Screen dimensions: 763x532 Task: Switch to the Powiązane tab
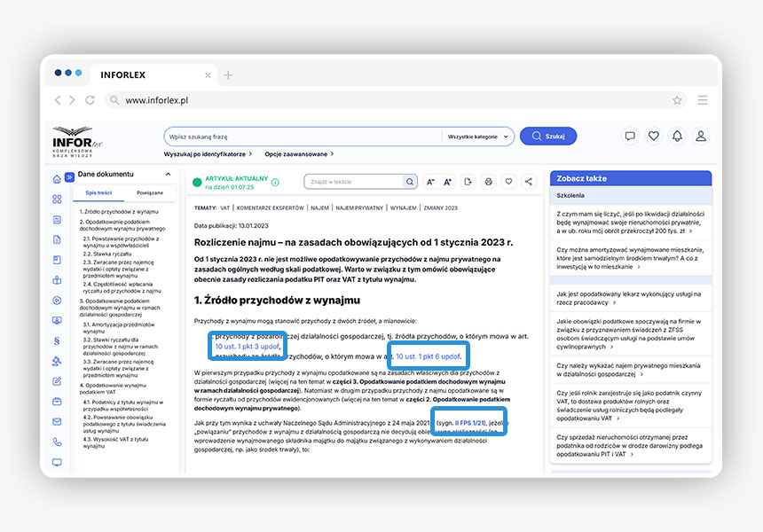(149, 192)
